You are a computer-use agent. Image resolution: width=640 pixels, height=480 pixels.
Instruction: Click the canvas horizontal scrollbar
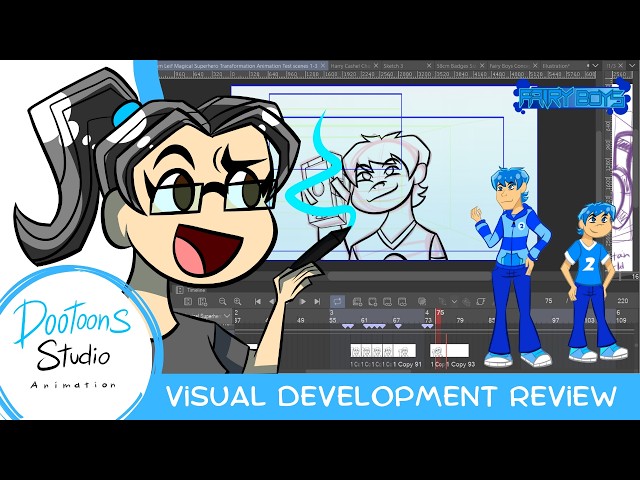pos(408,276)
